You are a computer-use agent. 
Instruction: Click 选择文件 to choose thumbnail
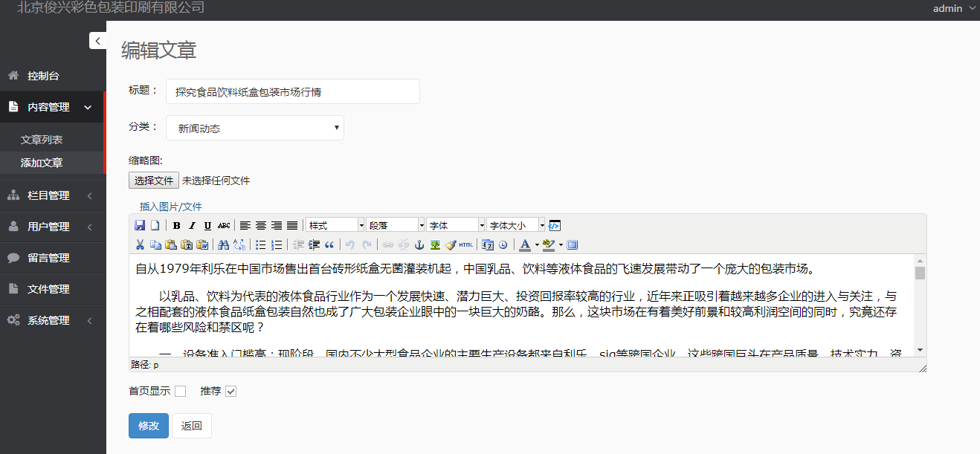pos(154,181)
